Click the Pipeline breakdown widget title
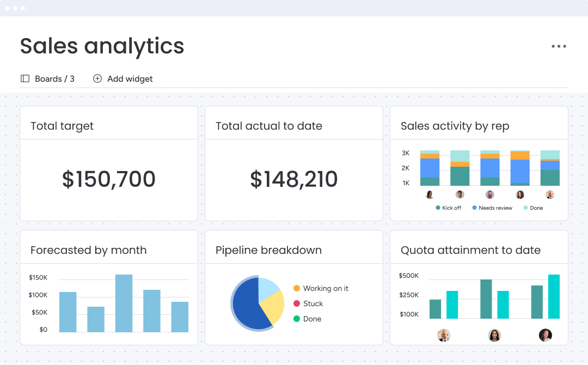The height and width of the screenshot is (365, 588). click(x=268, y=250)
